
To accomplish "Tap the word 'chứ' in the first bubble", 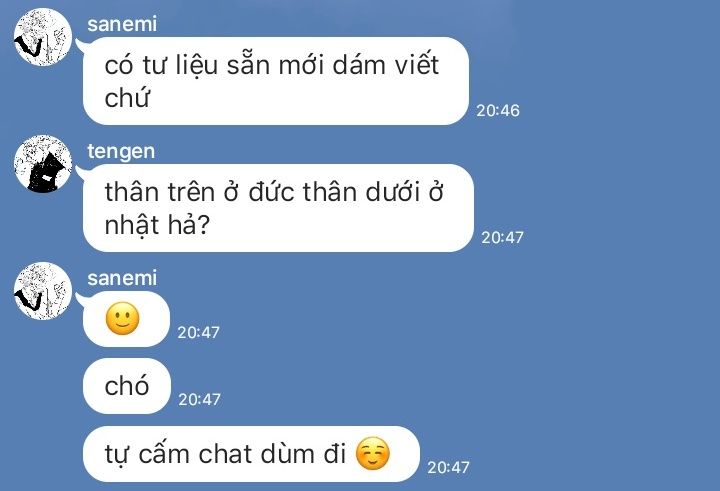I will point(127,97).
